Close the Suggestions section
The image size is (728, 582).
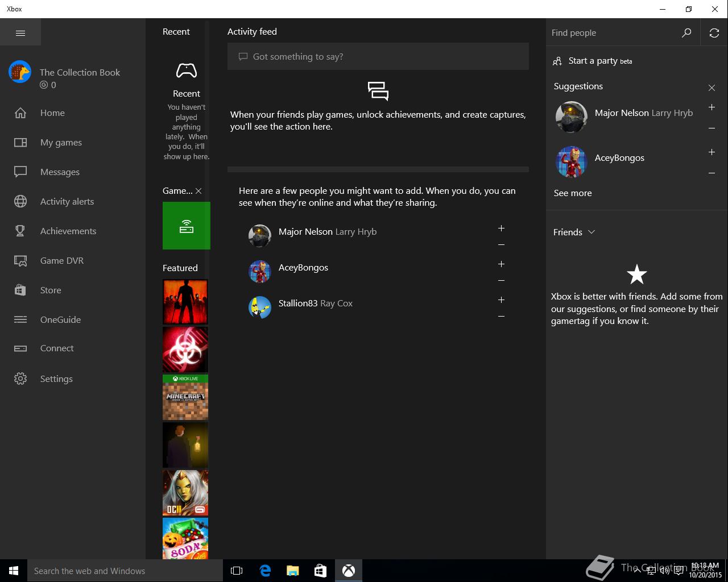[x=712, y=88]
